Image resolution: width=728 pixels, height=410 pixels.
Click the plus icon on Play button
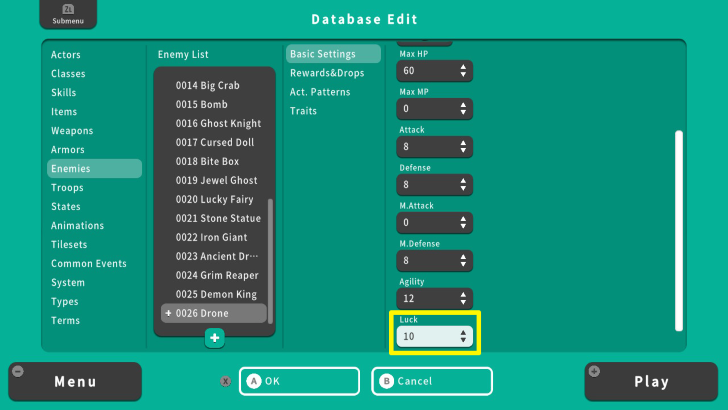point(594,371)
